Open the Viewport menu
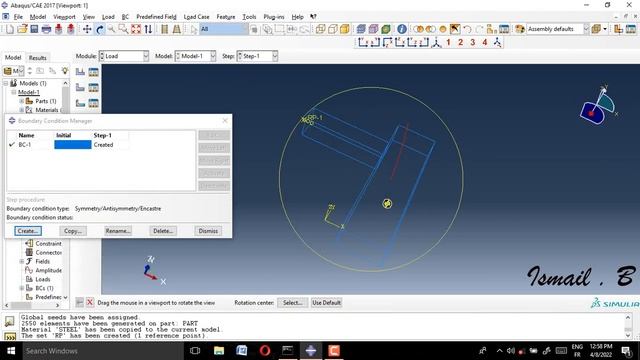640x360 pixels. click(x=64, y=17)
